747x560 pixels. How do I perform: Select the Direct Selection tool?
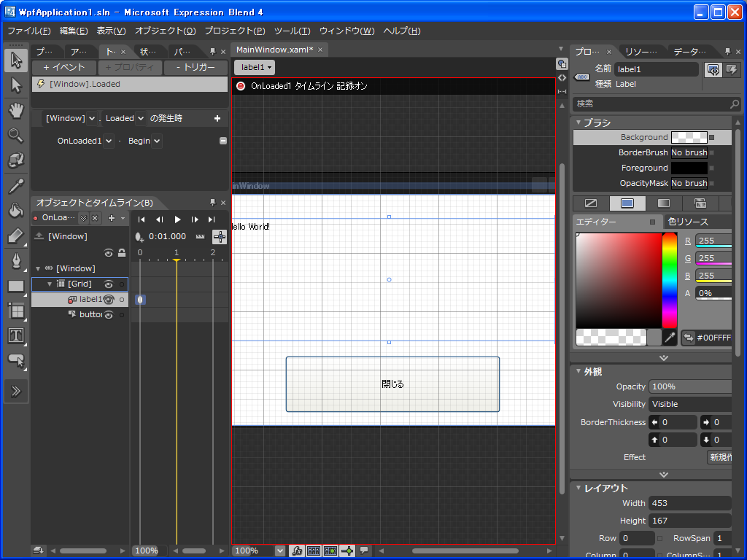(16, 86)
